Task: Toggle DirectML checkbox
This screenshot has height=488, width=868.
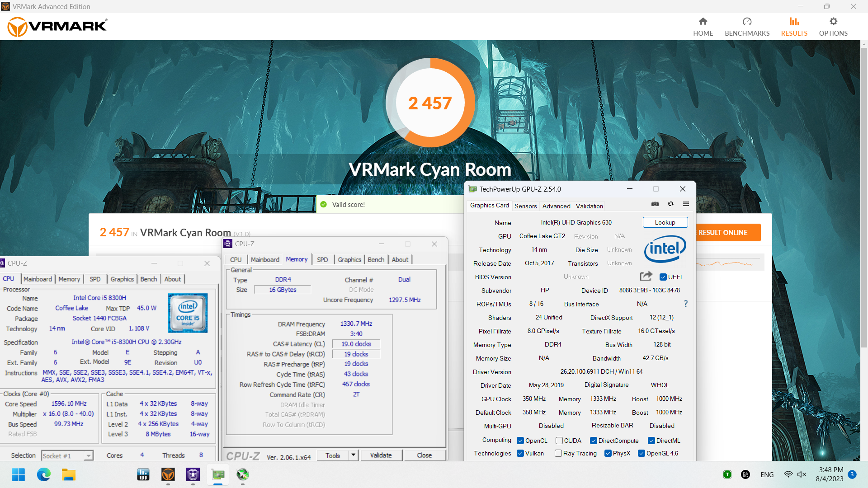Action: click(651, 441)
